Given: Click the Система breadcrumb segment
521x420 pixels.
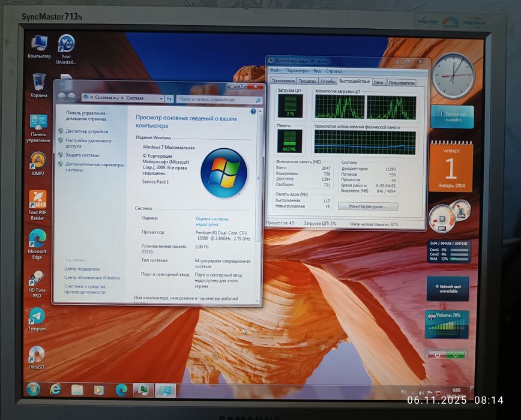Looking at the screenshot, I should click(x=135, y=98).
